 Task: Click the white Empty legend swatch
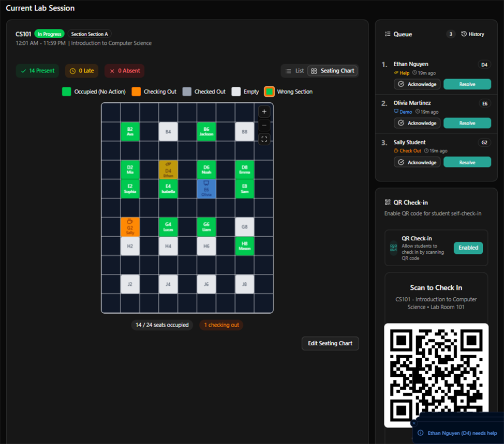coord(236,91)
